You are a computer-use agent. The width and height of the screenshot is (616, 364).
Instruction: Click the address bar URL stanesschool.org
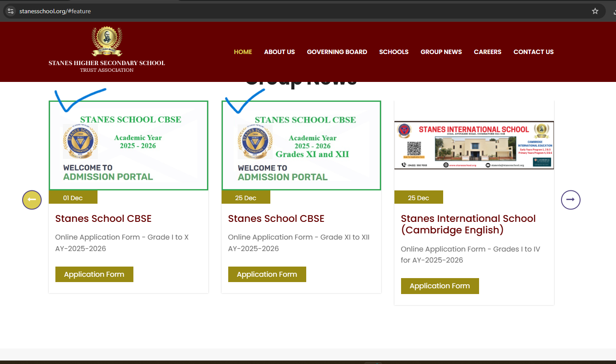coord(55,11)
